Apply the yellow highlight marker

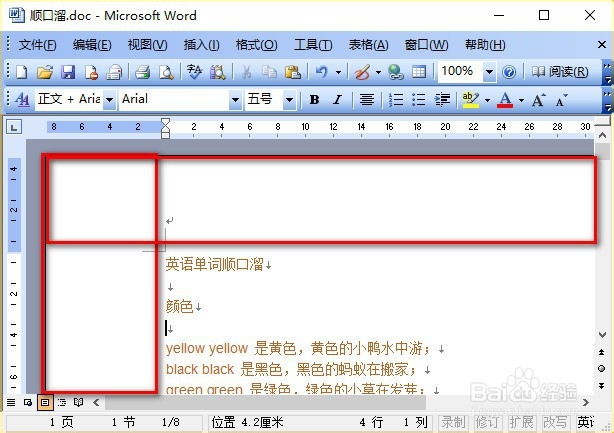(x=470, y=99)
